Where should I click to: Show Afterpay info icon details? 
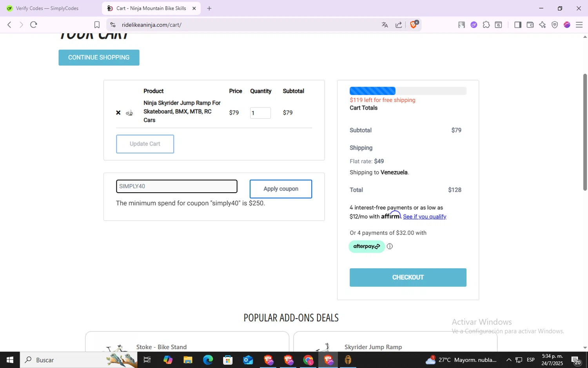(x=390, y=246)
